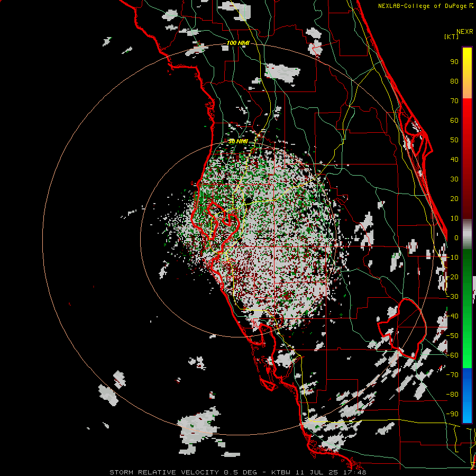The width and height of the screenshot is (476, 476).
Task: Select the positive 40 knot scale label
Action: pyautogui.click(x=454, y=160)
